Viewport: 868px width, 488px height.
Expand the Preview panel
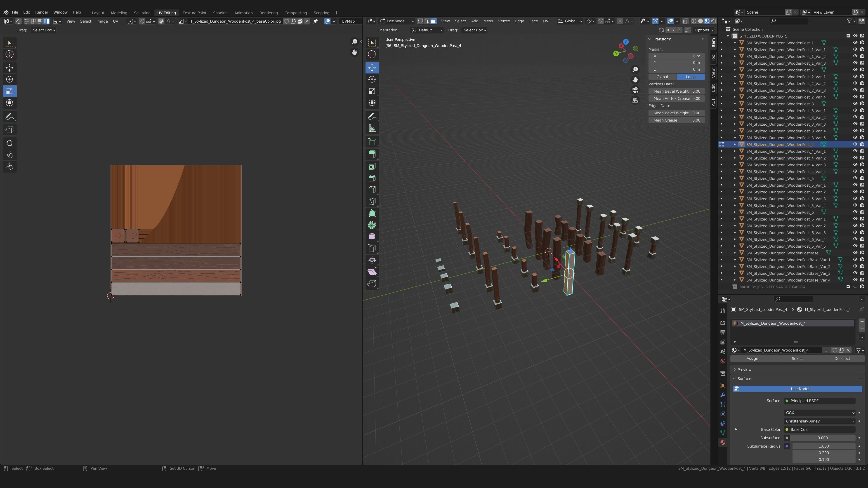click(744, 370)
